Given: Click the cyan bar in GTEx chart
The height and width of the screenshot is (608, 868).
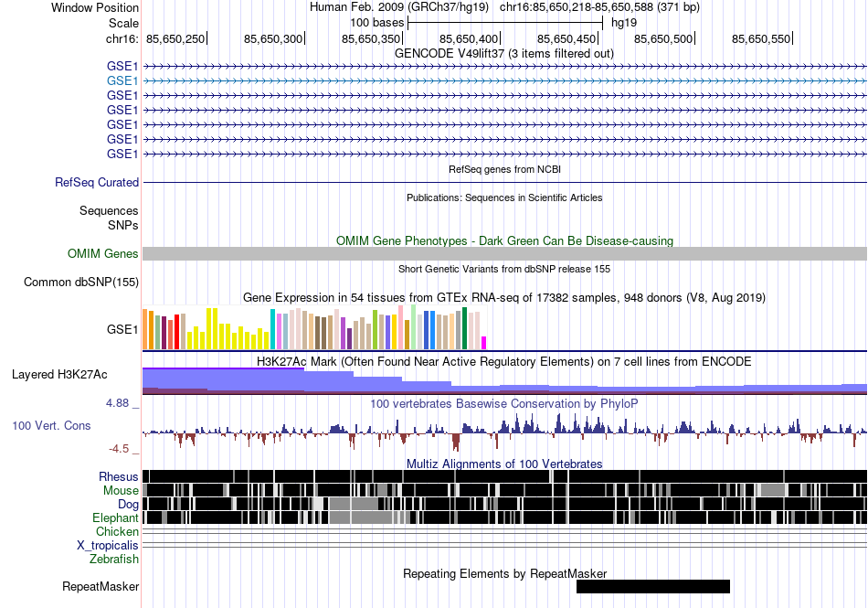Looking at the screenshot, I should coord(273,329).
